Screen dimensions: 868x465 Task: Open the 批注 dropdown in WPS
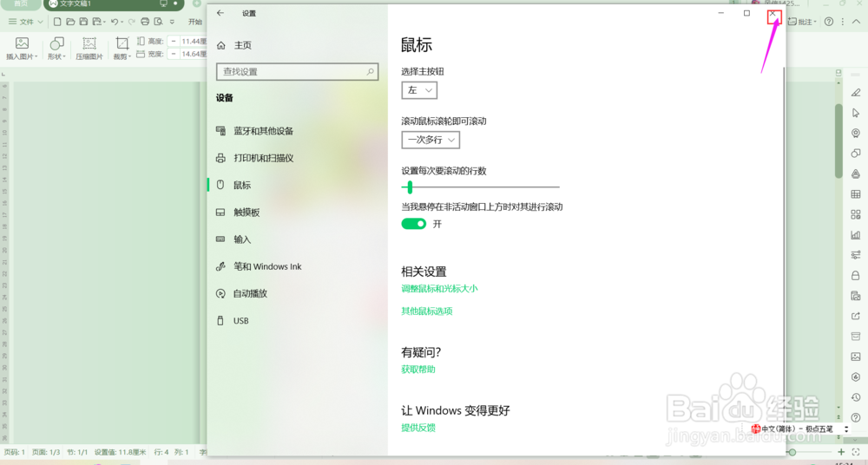(x=803, y=22)
